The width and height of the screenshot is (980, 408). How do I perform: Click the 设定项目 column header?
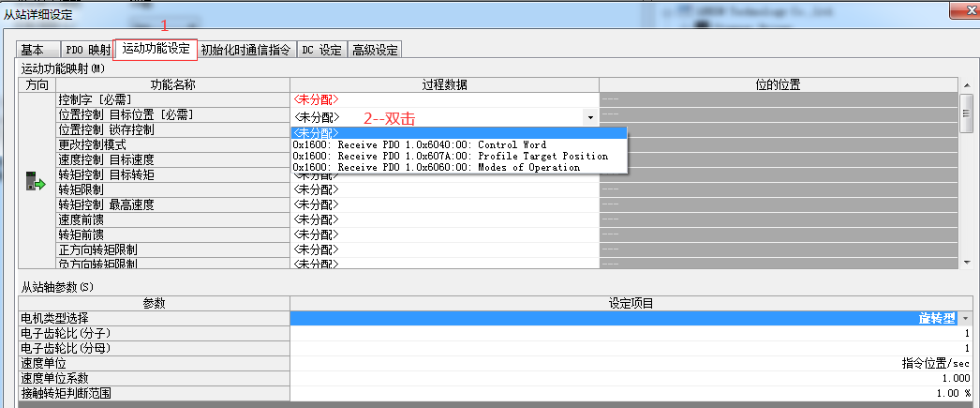pyautogui.click(x=631, y=304)
